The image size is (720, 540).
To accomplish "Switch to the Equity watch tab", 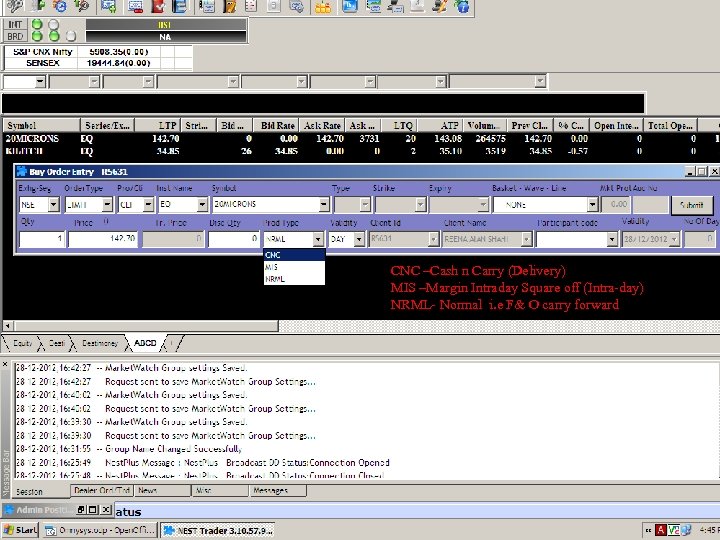I will pyautogui.click(x=22, y=343).
